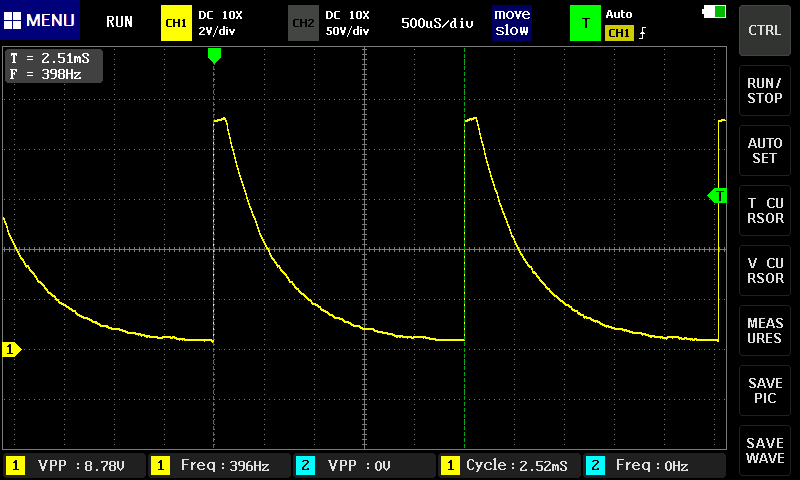Click the yellow 1 badge beside Cycle
This screenshot has height=480, width=800.
point(450,466)
